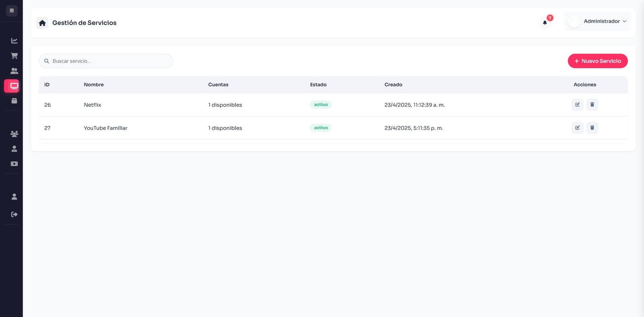Open the single-person profile icon in sidebar
This screenshot has height=317, width=644.
click(x=14, y=197)
